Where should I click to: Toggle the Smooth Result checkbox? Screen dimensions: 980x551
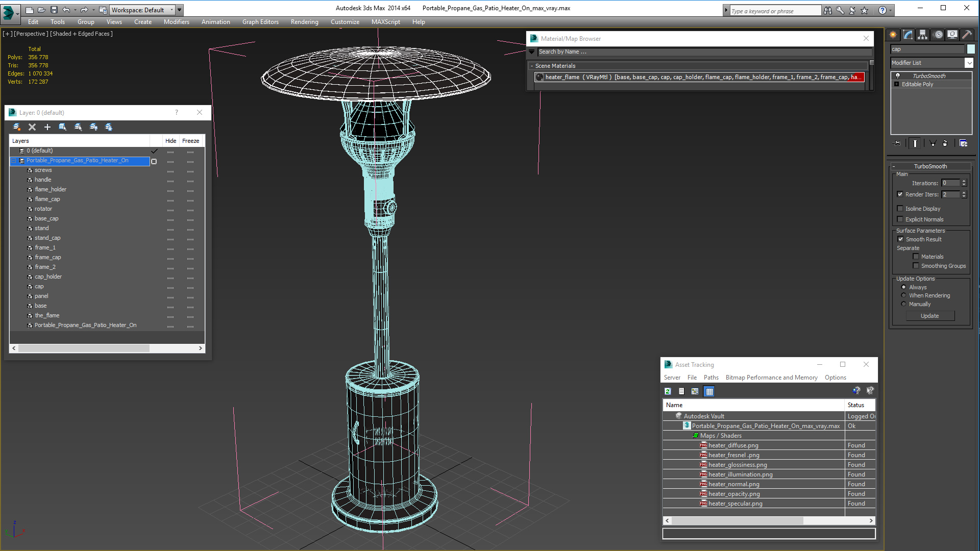pos(901,239)
